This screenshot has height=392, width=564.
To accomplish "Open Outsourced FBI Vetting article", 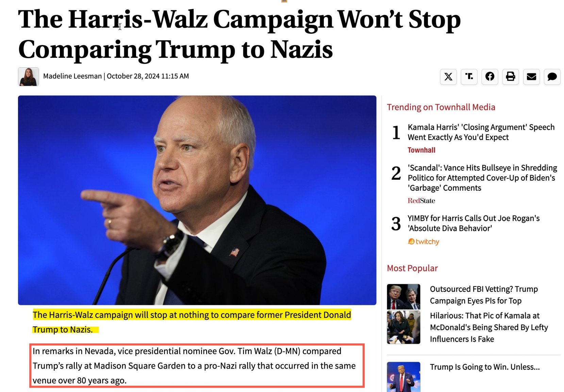I will pyautogui.click(x=484, y=295).
